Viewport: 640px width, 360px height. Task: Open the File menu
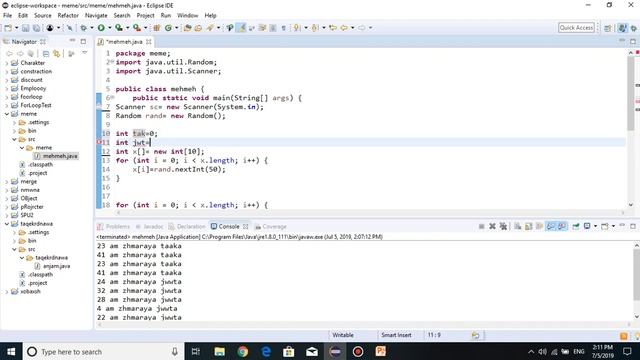point(7,16)
